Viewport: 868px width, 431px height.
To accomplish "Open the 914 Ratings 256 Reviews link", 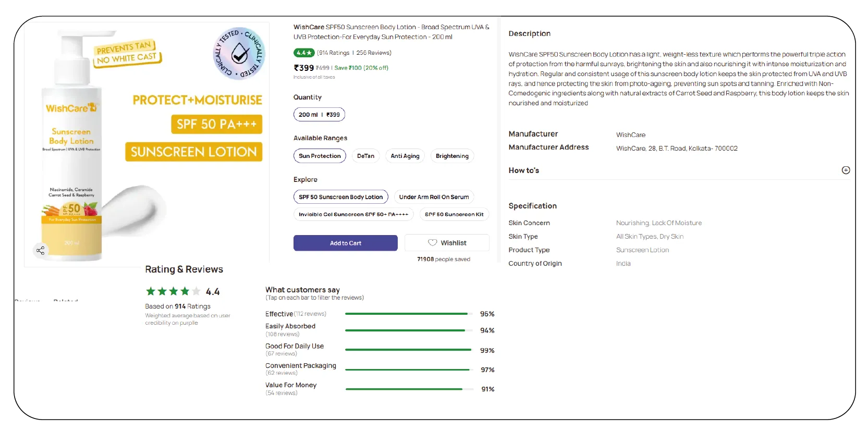I will click(x=354, y=53).
